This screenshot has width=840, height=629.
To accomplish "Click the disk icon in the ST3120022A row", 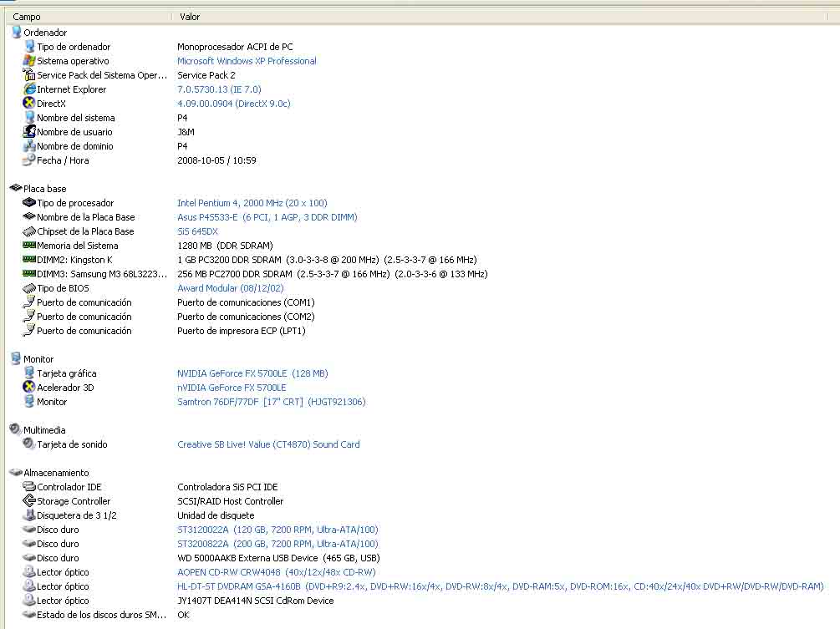I will (x=29, y=529).
